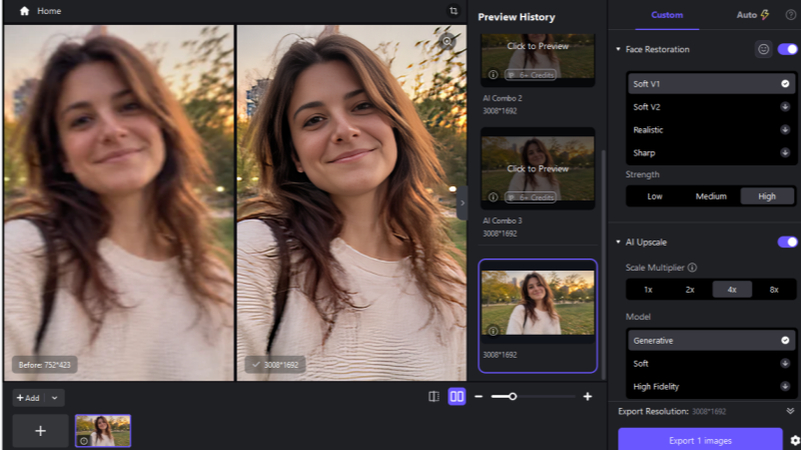Screen dimensions: 801x450
Task: Download the High Fidelity upscale model
Action: click(785, 387)
